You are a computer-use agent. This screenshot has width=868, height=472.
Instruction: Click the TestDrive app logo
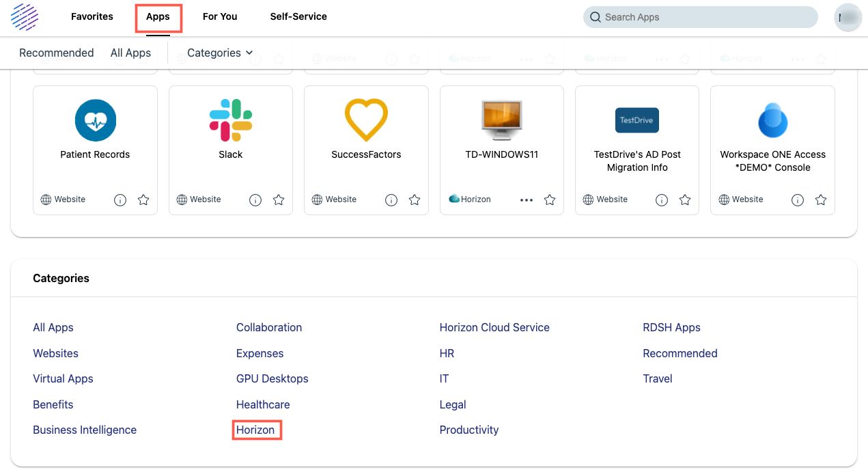pyautogui.click(x=636, y=120)
